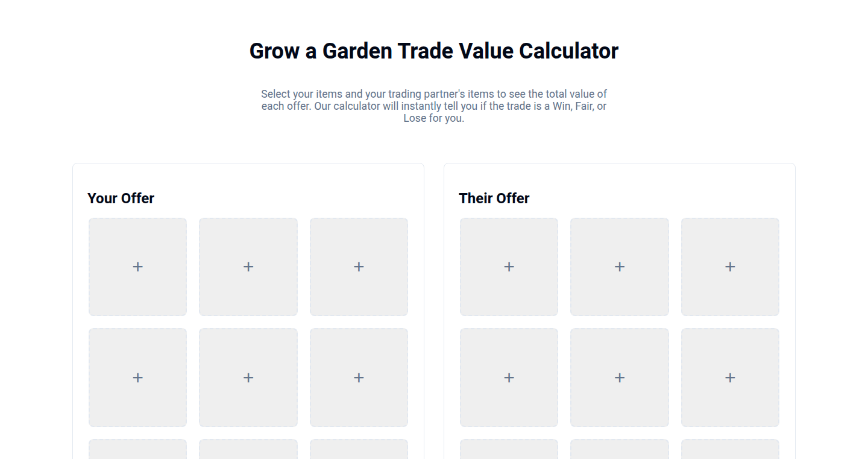Add item to Their Offer top-right slot
868x459 pixels.
coord(730,267)
